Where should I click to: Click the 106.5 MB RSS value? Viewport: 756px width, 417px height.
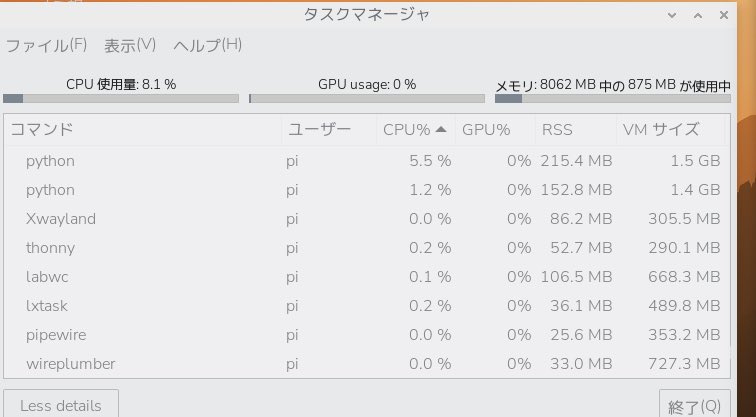(x=576, y=277)
